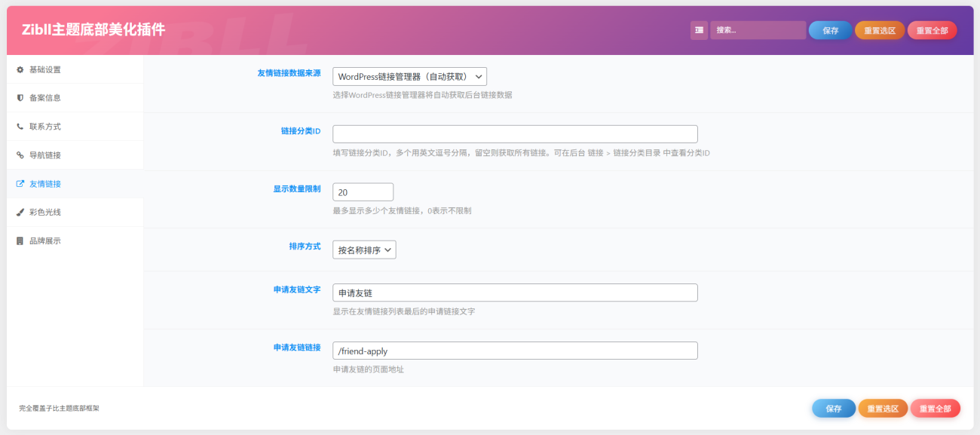Open the 基础设置 tab

(x=45, y=69)
